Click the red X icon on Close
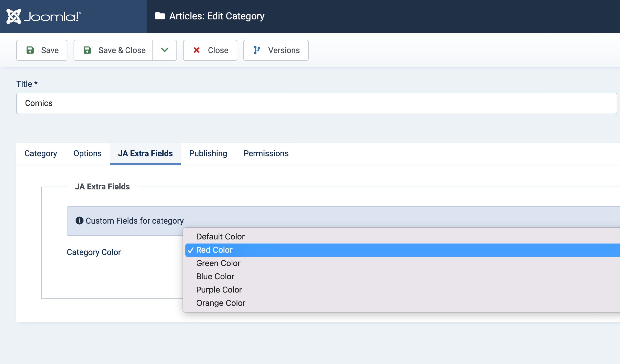 [x=197, y=50]
